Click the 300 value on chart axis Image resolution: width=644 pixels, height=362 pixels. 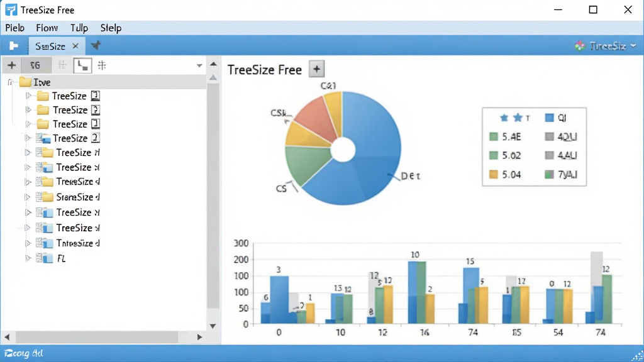pos(241,243)
